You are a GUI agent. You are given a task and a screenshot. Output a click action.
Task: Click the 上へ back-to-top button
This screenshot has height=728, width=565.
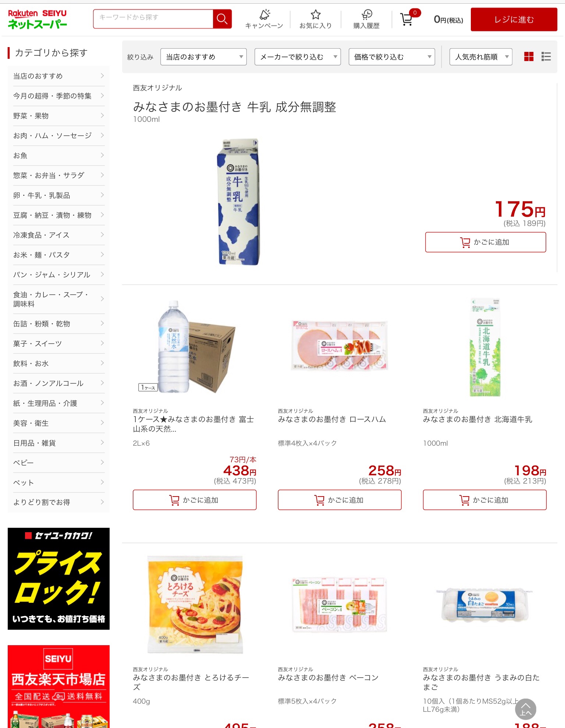526,709
